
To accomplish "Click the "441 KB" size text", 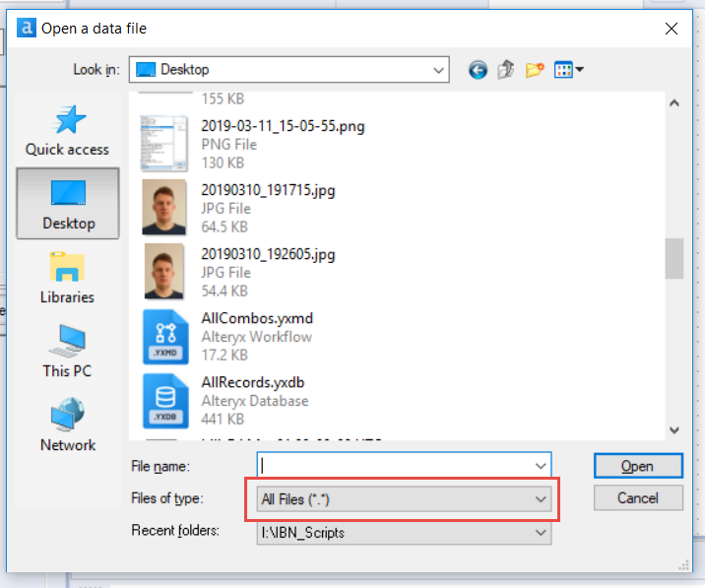I will (x=223, y=420).
